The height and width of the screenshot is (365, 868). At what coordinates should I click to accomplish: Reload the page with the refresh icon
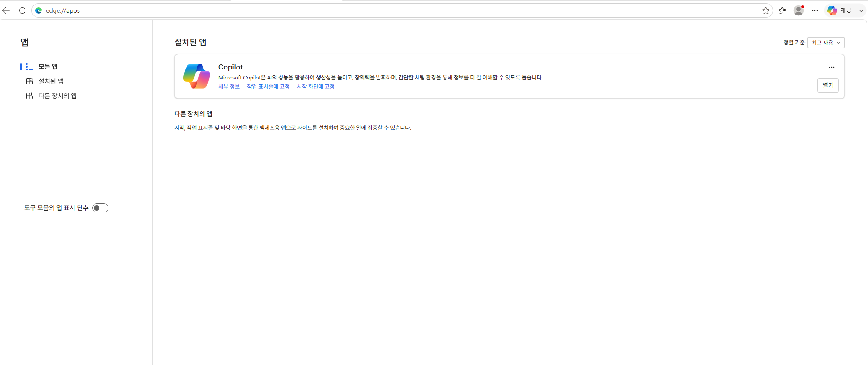(x=22, y=10)
